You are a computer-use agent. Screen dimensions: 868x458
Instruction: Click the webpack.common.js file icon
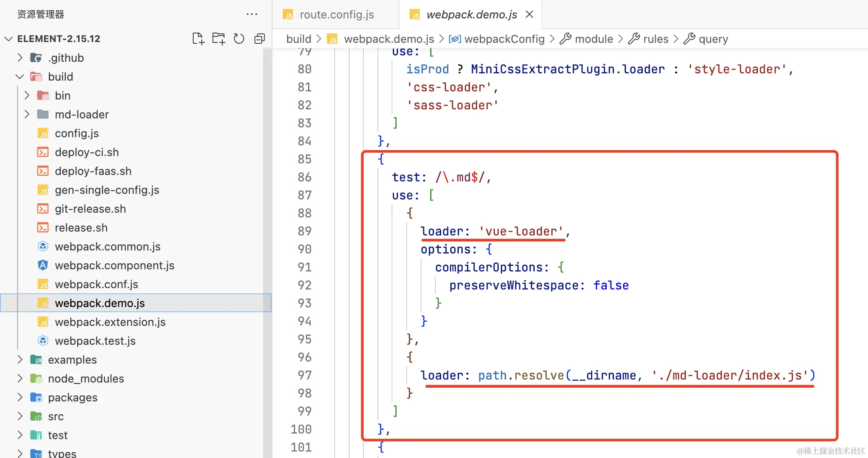(43, 246)
